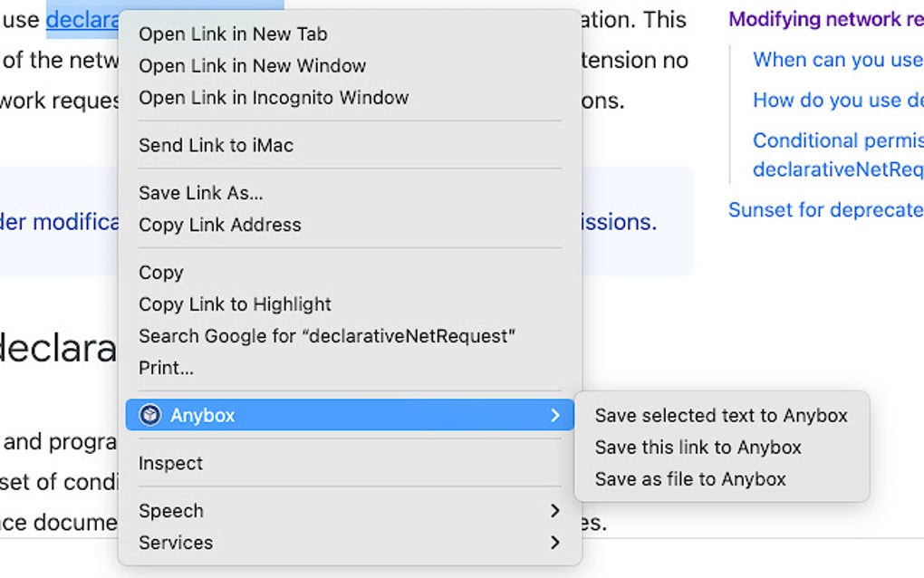This screenshot has height=578, width=924.
Task: Expand the Speech submenu
Action: point(555,511)
